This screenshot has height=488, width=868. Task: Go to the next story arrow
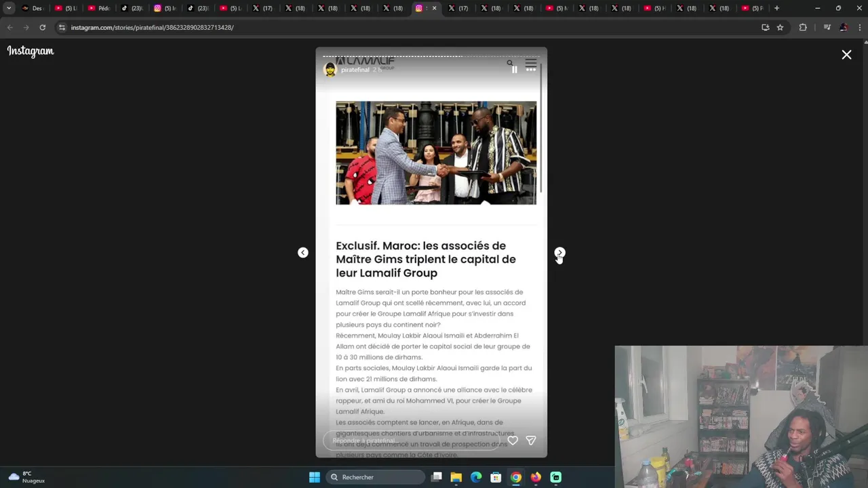click(559, 253)
